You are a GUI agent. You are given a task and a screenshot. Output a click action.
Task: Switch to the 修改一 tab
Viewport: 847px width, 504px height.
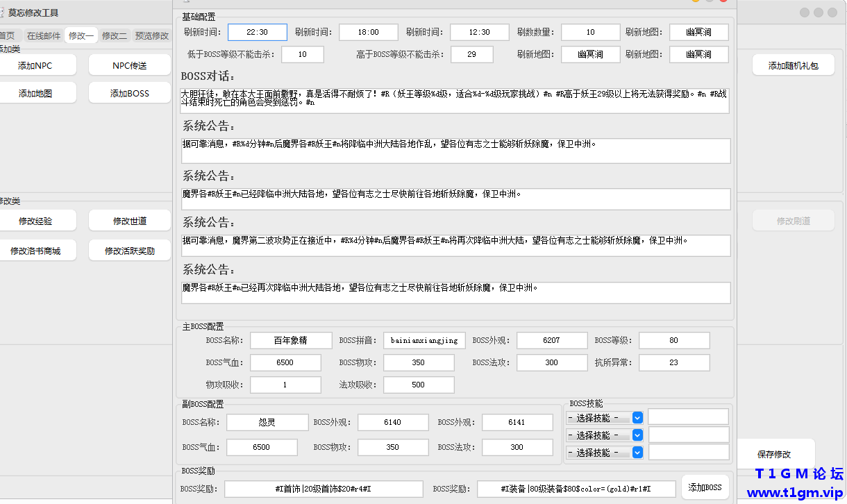81,35
